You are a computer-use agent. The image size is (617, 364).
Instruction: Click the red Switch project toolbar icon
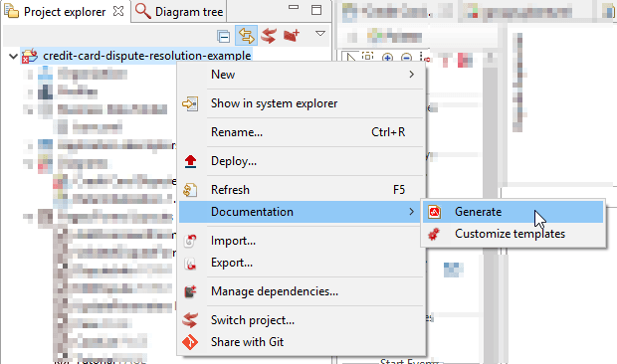tap(269, 36)
